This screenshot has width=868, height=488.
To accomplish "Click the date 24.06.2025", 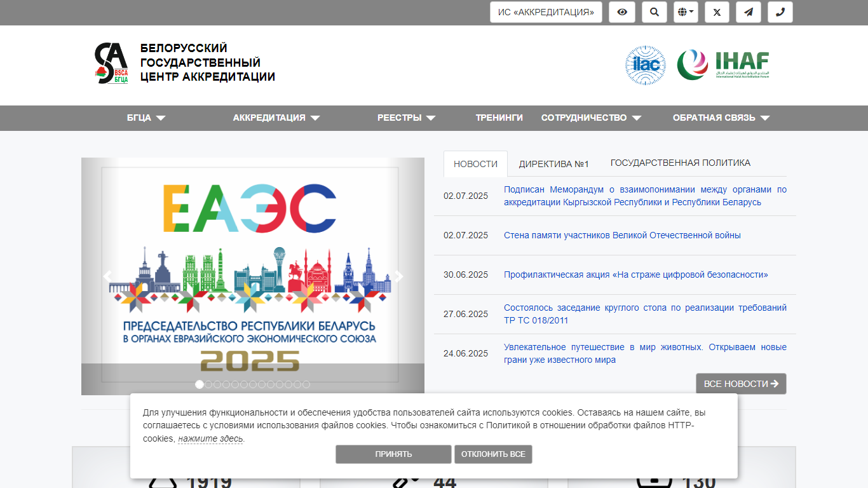I will tap(466, 353).
